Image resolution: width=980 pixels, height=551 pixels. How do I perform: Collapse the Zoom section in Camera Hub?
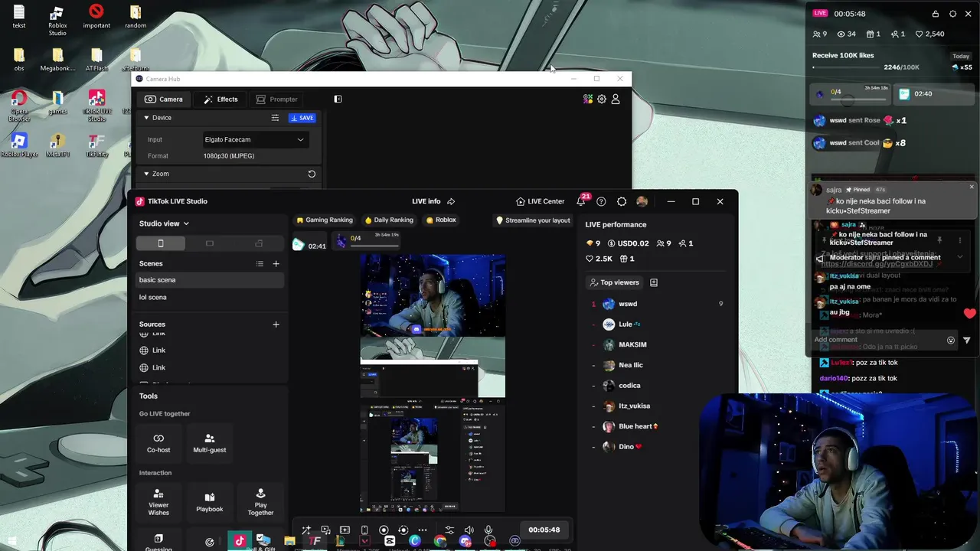click(x=146, y=174)
